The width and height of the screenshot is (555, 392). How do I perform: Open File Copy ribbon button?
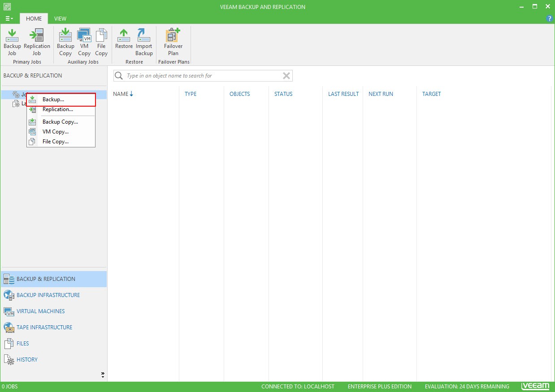(x=101, y=42)
